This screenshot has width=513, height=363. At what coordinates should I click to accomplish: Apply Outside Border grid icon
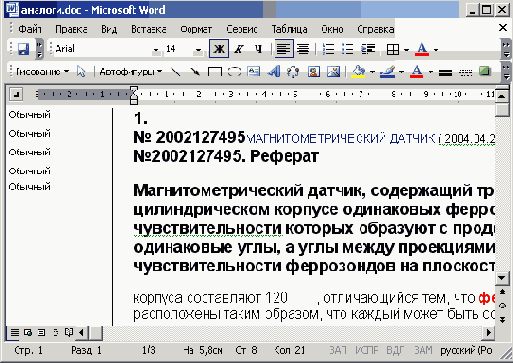393,50
